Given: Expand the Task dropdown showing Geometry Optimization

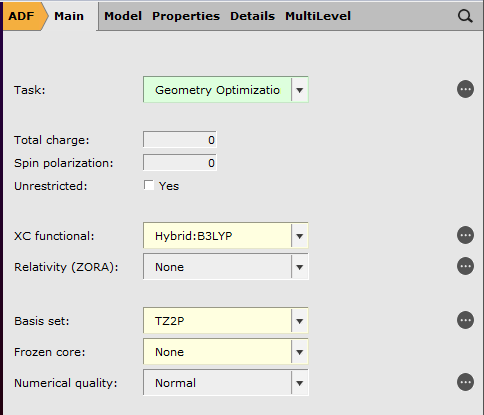Looking at the screenshot, I should (226, 90).
